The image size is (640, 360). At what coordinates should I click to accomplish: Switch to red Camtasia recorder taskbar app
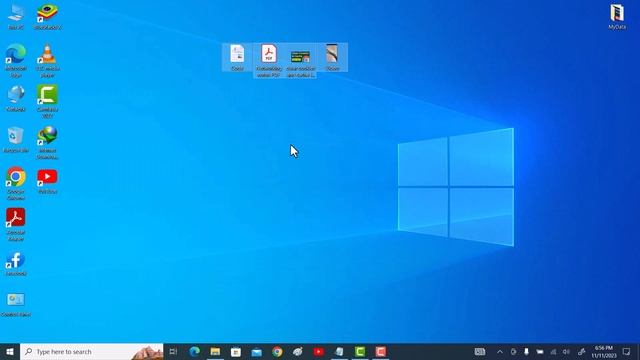click(x=381, y=351)
